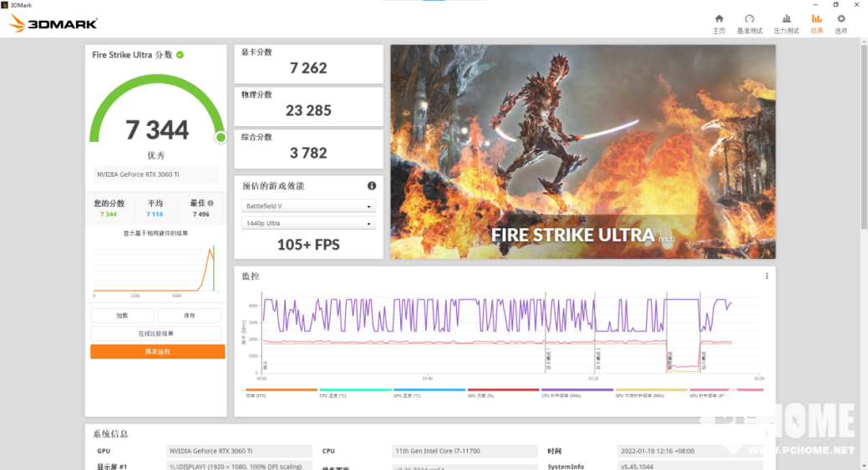Click the 在线比较结果 compare online button
Image resolution: width=868 pixels, height=470 pixels.
[156, 333]
